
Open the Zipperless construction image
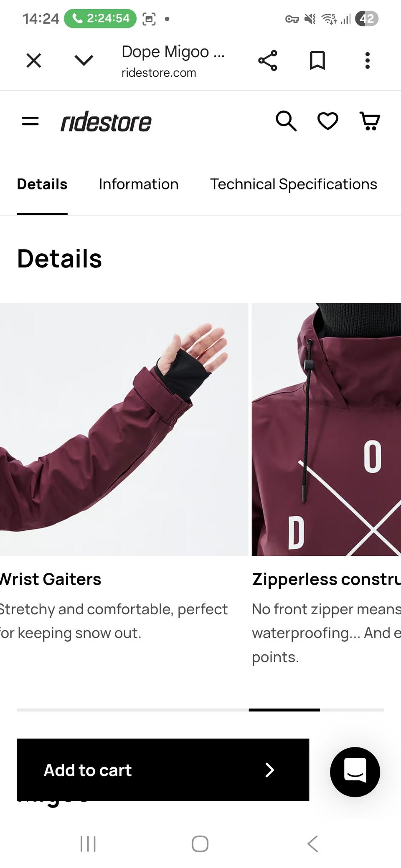click(326, 429)
